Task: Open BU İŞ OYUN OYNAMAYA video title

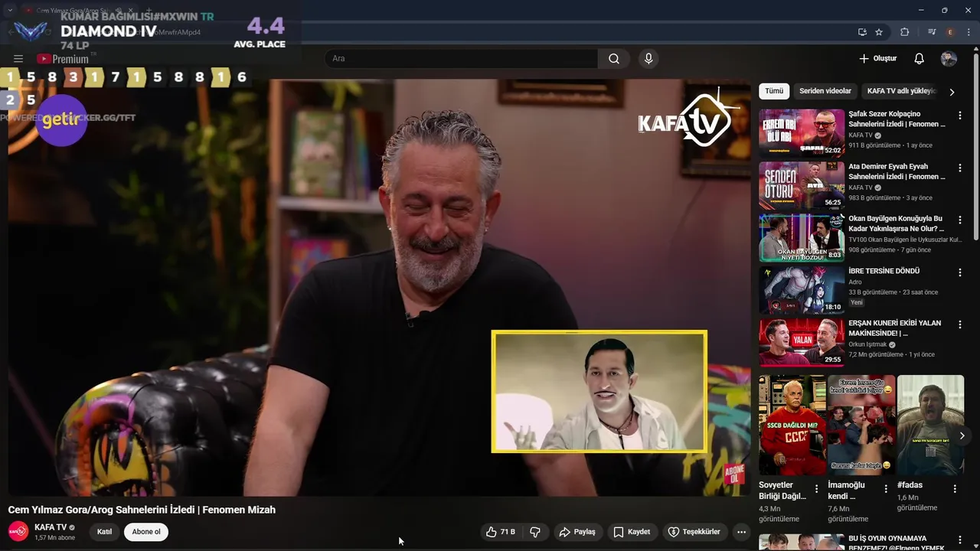Action: click(x=897, y=543)
